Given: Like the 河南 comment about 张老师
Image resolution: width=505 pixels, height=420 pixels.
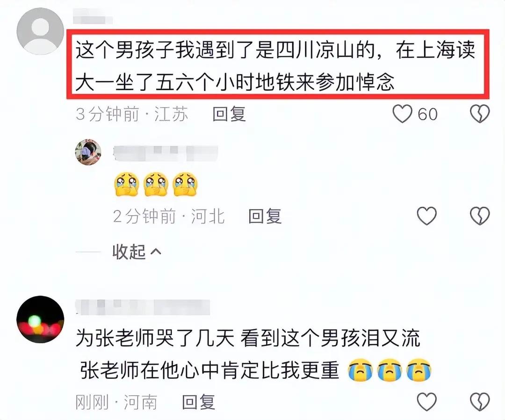Looking at the screenshot, I should (427, 402).
